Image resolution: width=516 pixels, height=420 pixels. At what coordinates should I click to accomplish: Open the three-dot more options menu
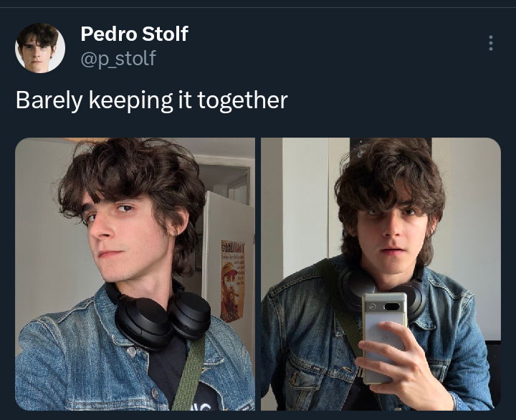click(491, 43)
